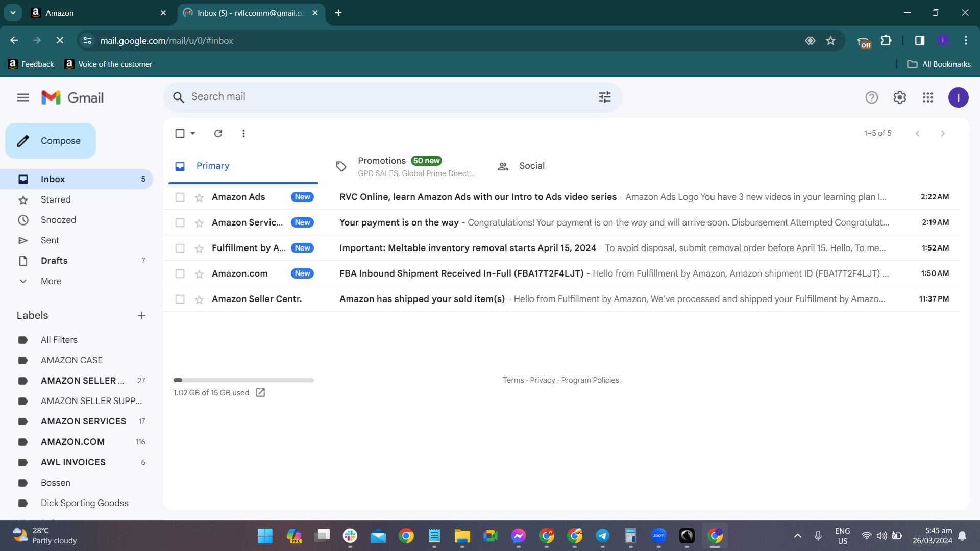Open the Starred folder

pyautogui.click(x=56, y=199)
